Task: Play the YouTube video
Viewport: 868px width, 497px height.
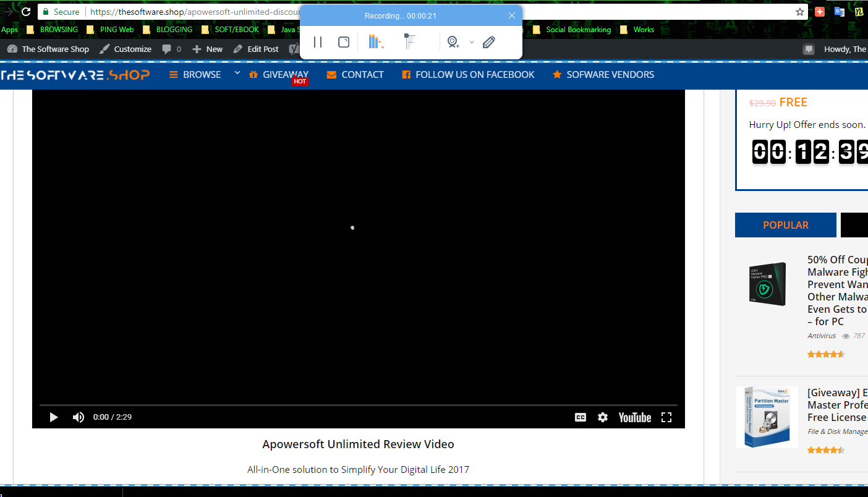Action: (54, 417)
